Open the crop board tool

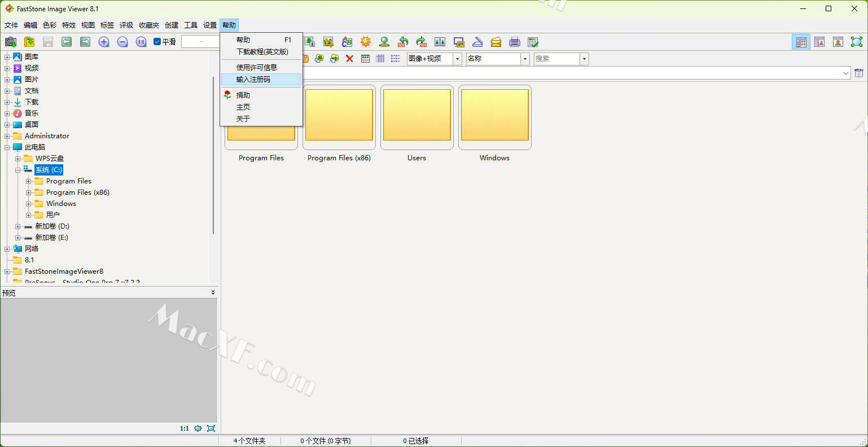(x=328, y=42)
